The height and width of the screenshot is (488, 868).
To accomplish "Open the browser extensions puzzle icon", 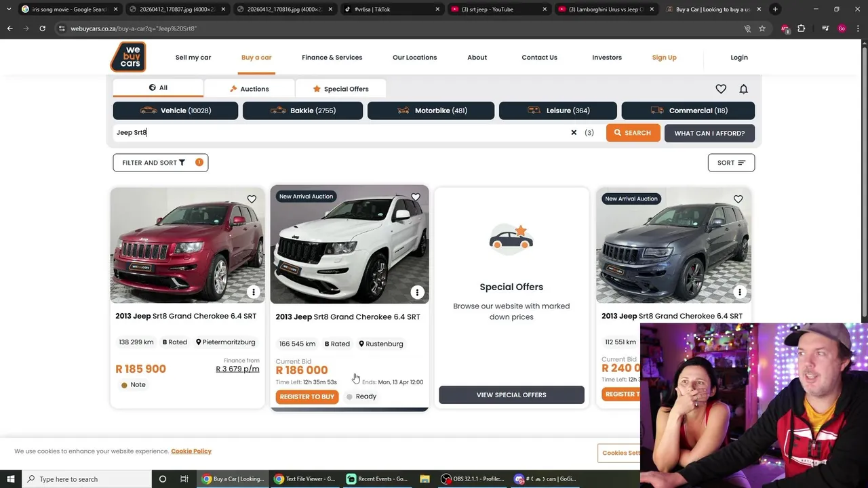I will coord(802,28).
